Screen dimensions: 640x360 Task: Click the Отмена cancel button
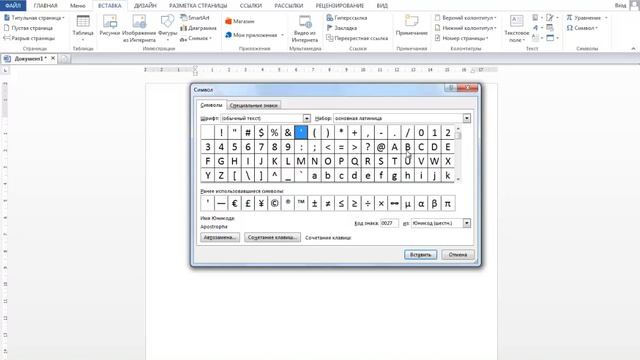click(458, 255)
